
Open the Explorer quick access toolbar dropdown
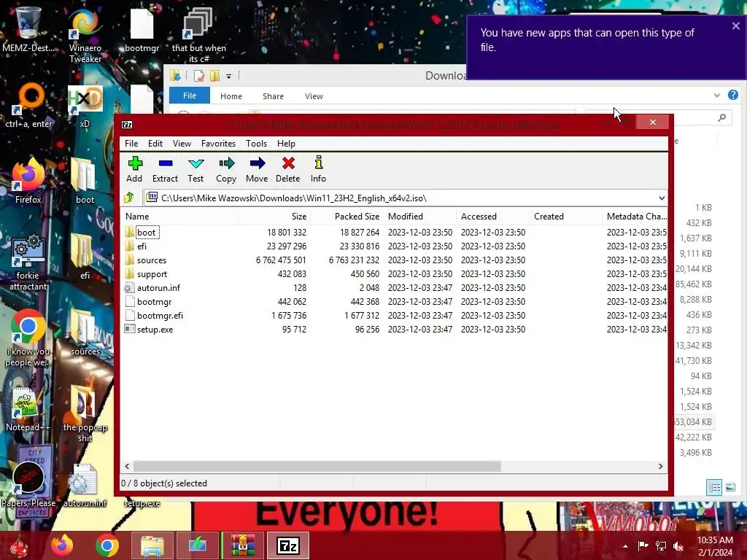[228, 76]
